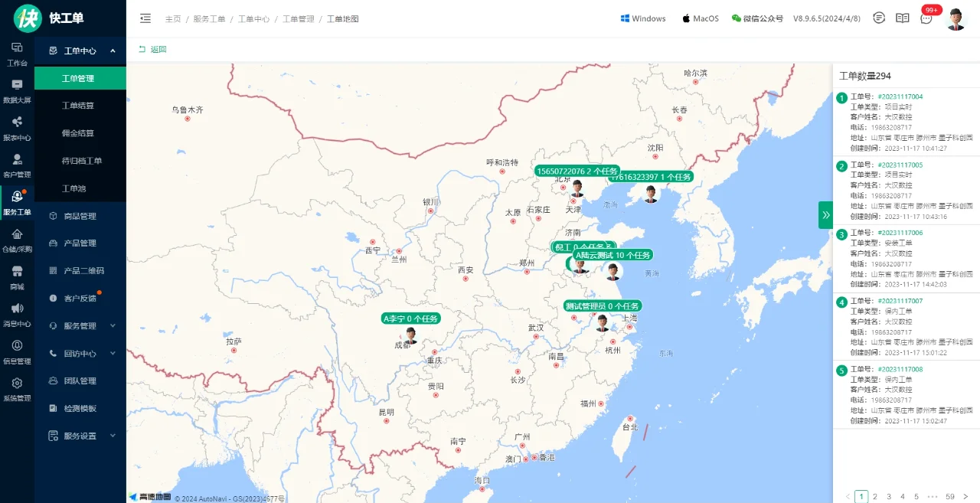Go to page 2 in pagination
This screenshot has width=980, height=503.
[x=874, y=496]
